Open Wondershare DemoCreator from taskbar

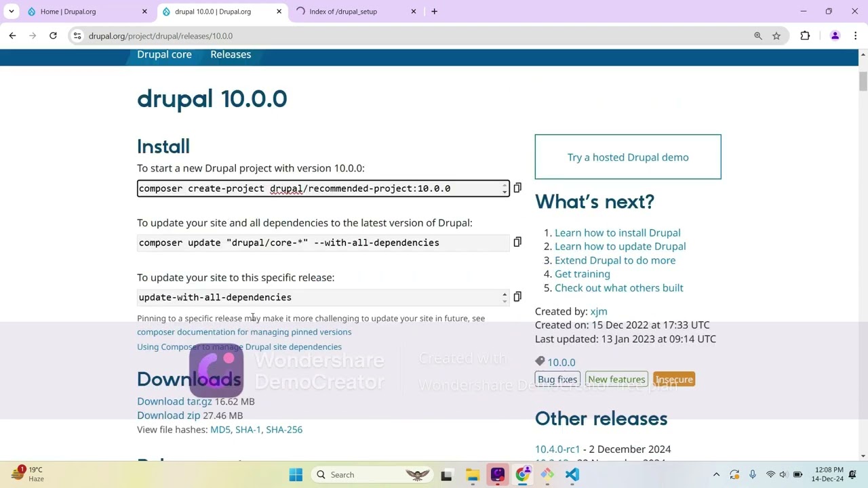coord(498,474)
